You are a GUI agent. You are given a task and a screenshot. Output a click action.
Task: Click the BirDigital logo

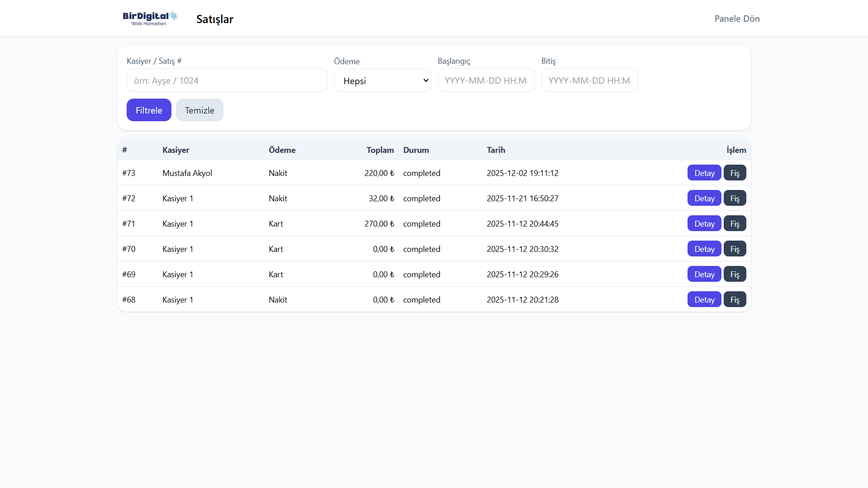coord(150,19)
